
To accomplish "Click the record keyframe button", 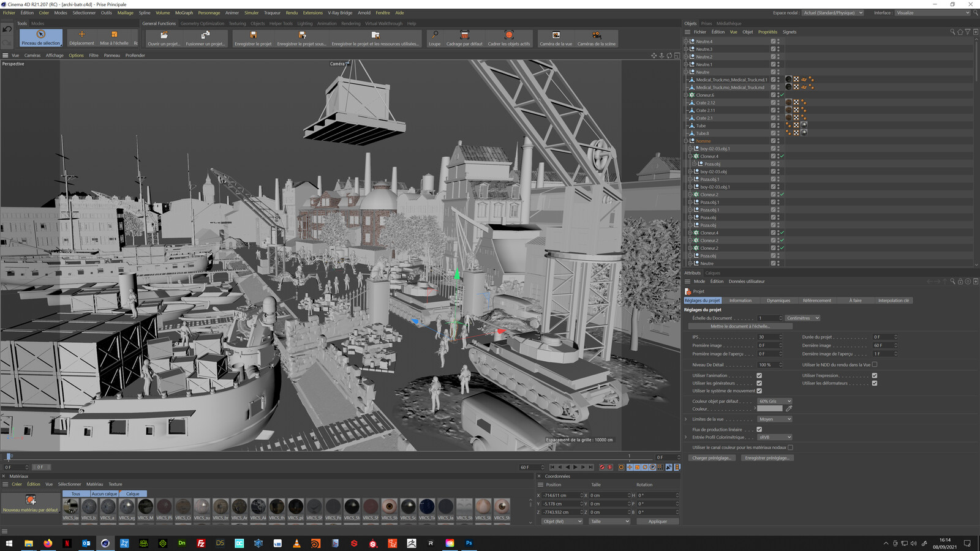I will coord(602,467).
